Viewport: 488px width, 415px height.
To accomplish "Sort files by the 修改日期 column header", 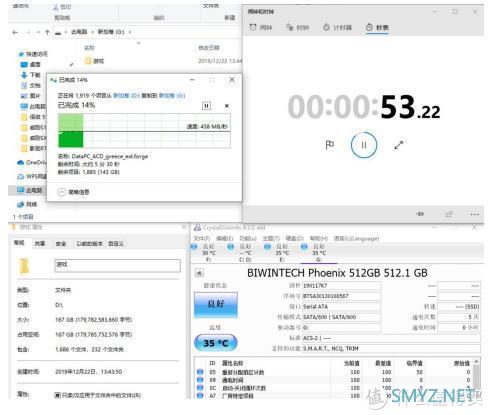I will 209,48.
